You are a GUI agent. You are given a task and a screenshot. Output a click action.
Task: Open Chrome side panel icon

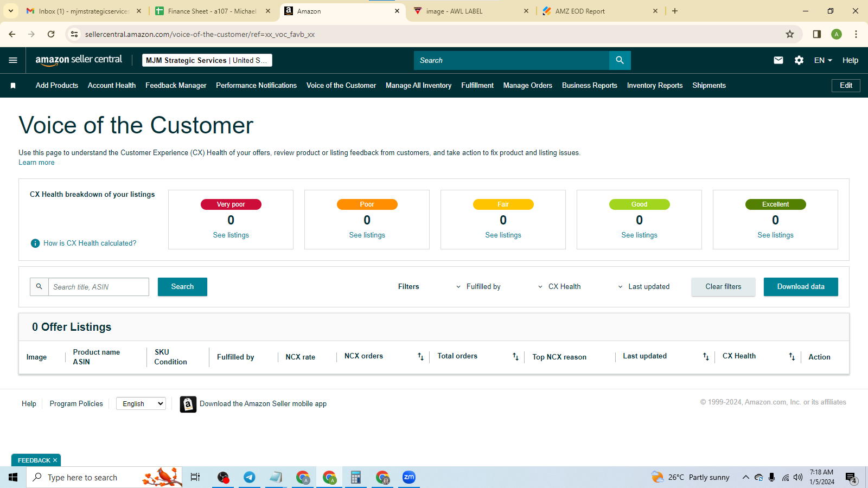click(816, 34)
